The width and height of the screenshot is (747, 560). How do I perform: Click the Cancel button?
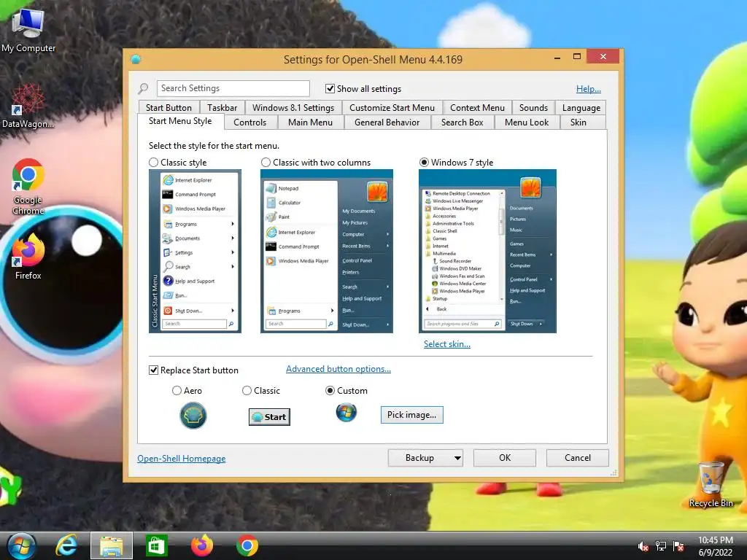click(578, 458)
